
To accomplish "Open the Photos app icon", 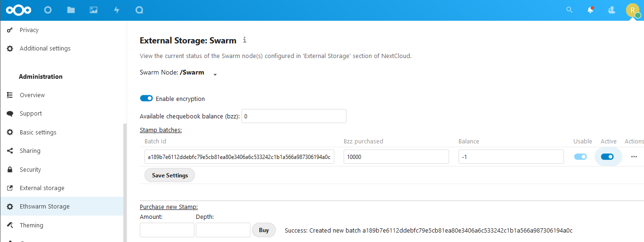I will tap(94, 10).
